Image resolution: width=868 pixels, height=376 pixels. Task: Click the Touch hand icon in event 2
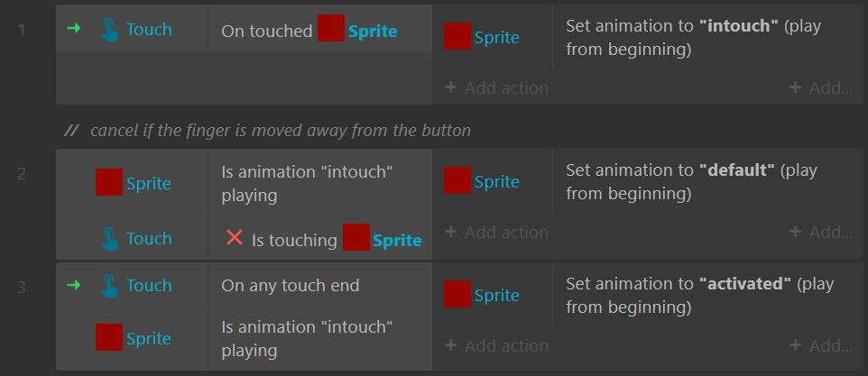click(x=109, y=239)
